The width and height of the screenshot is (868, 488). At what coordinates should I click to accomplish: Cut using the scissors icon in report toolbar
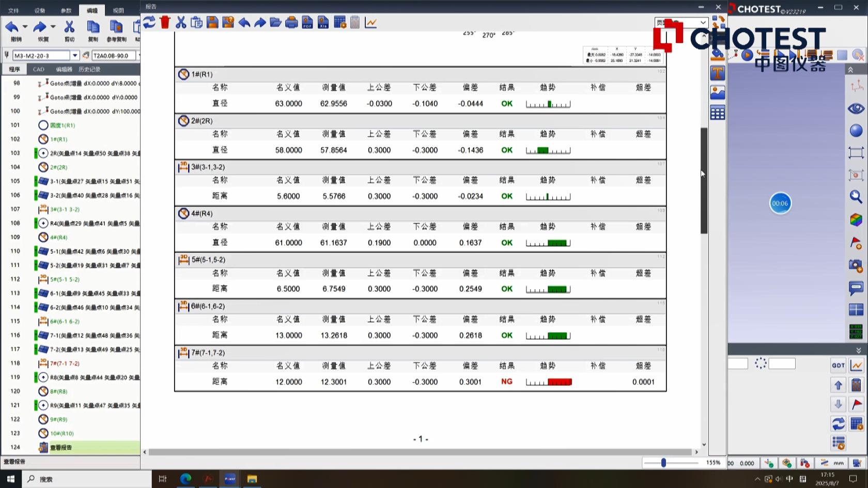181,22
